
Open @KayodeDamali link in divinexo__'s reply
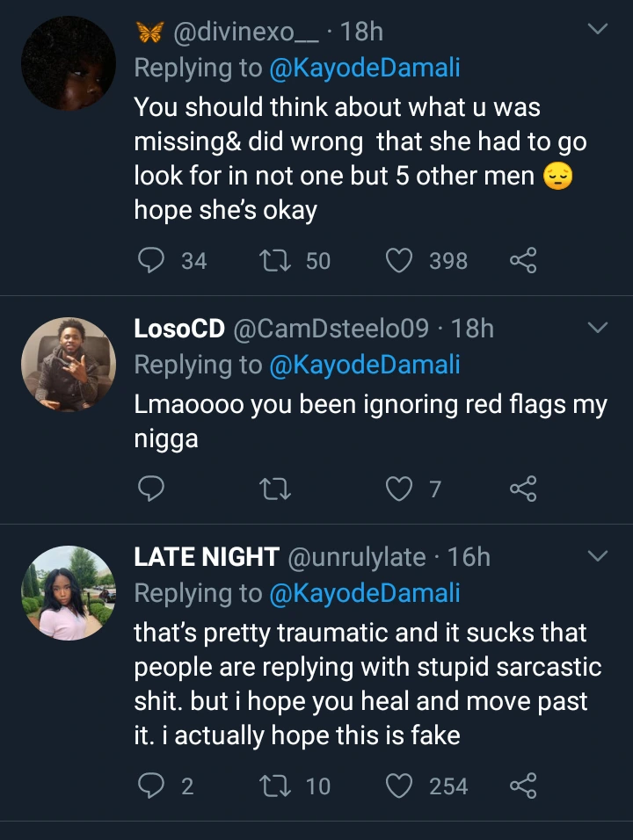tap(365, 68)
